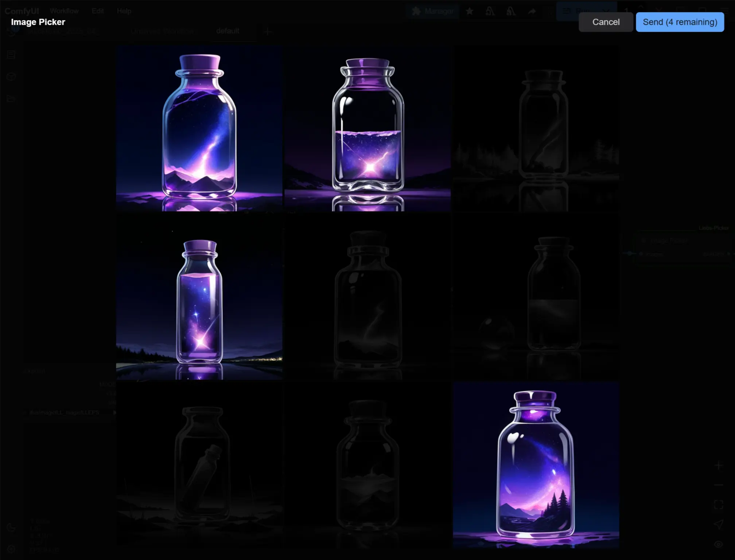
Task: Click the fit view frame icon
Action: 718,505
